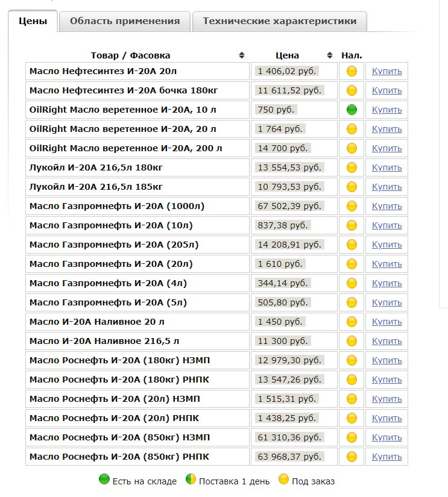Viewport: 448px width, 497px height.
Task: Buy Масло Газпромнефть И-20А (1000л)
Action: (386, 207)
